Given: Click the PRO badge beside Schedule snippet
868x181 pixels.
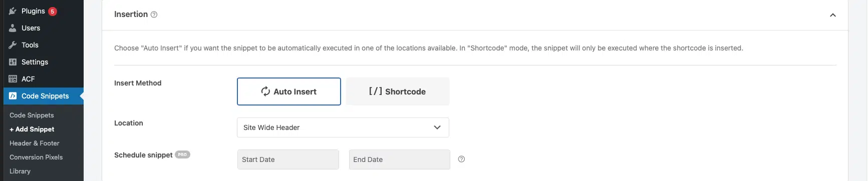Looking at the screenshot, I should point(182,154).
